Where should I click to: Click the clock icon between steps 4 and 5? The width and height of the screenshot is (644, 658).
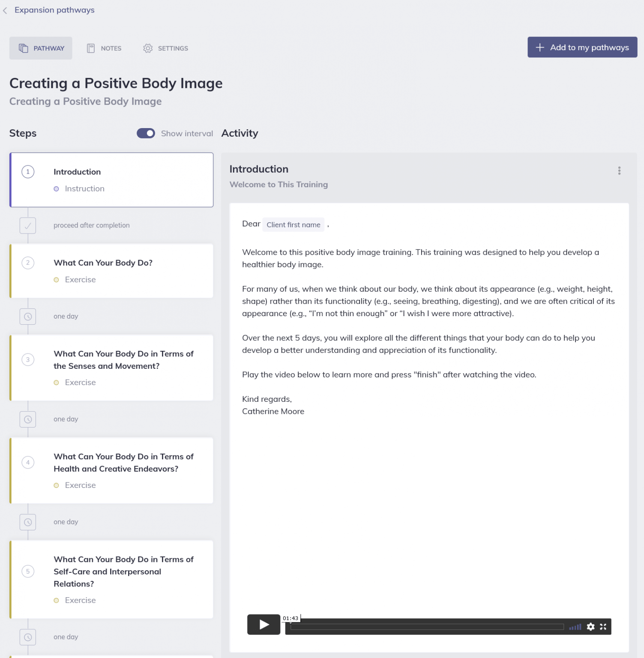click(x=27, y=522)
